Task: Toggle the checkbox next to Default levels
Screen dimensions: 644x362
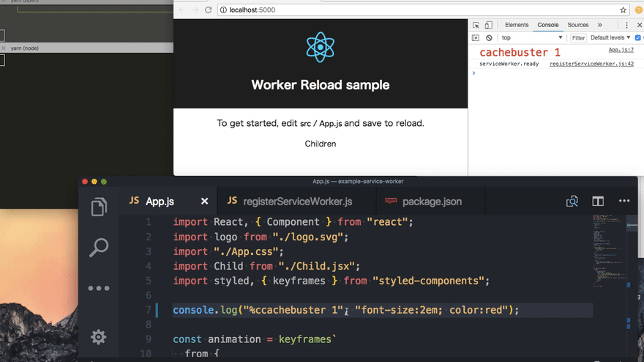Action: (638, 37)
